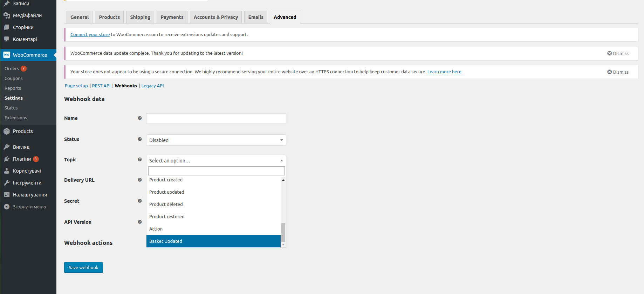Click the Вигляд paintbrush icon
This screenshot has height=294, width=644.
pos(7,147)
